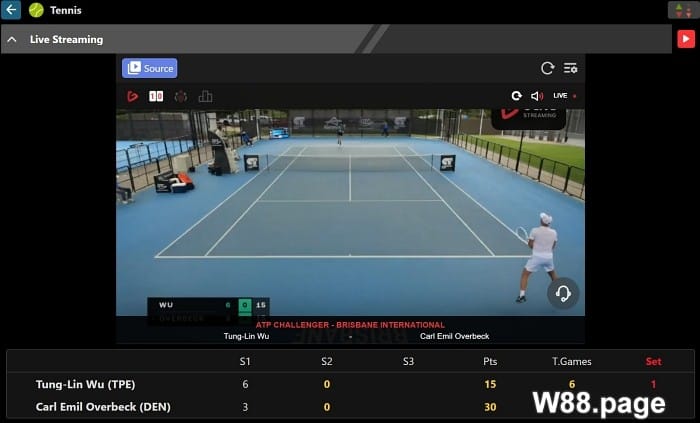Click Wu's first set score 6

tap(245, 384)
